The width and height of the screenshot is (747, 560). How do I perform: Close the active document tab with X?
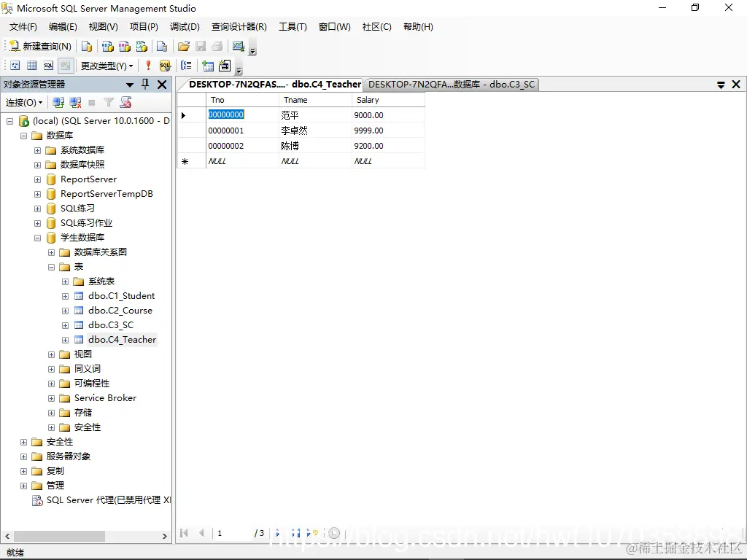[x=736, y=85]
